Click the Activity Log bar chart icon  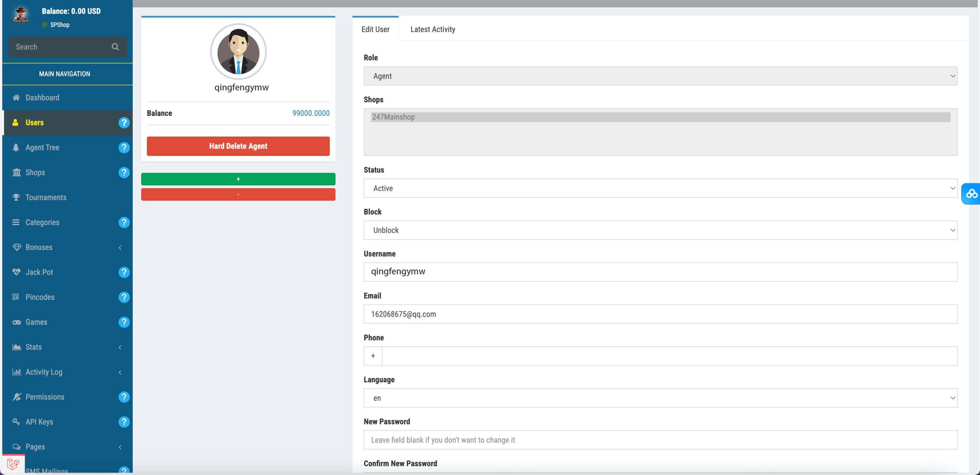coord(17,372)
